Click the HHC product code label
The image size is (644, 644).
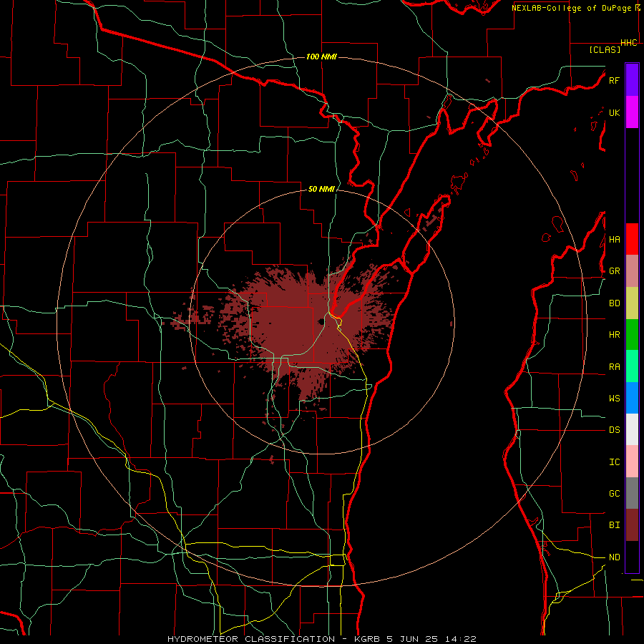629,43
